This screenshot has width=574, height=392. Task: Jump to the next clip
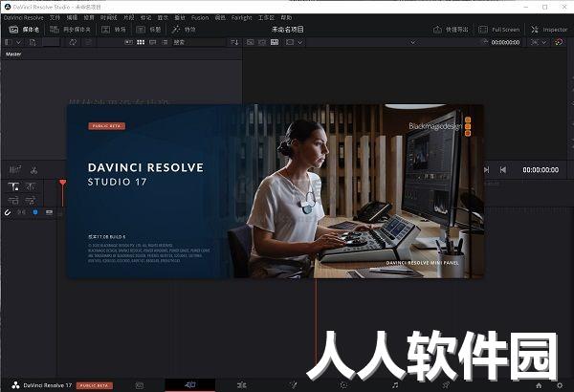tap(487, 170)
